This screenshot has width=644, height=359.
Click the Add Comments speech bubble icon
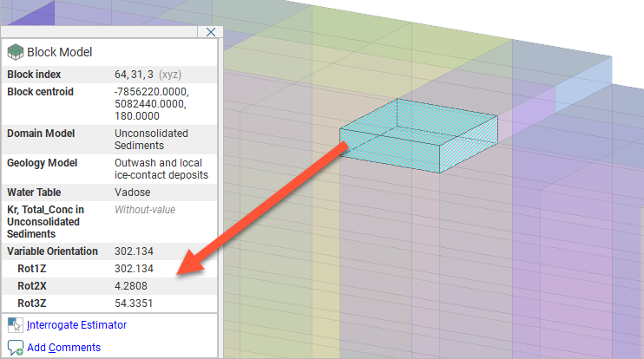(14, 348)
